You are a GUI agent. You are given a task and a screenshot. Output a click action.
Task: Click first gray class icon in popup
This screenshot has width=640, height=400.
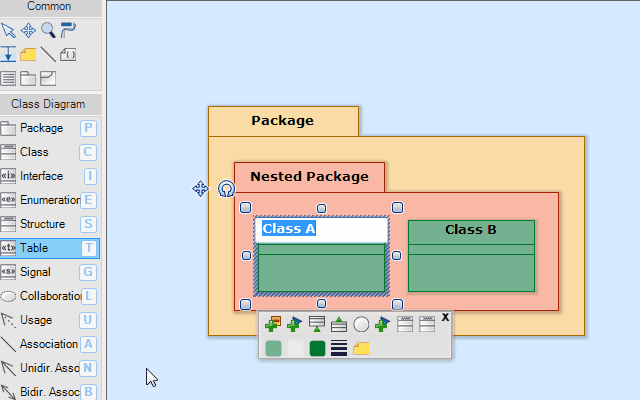405,324
